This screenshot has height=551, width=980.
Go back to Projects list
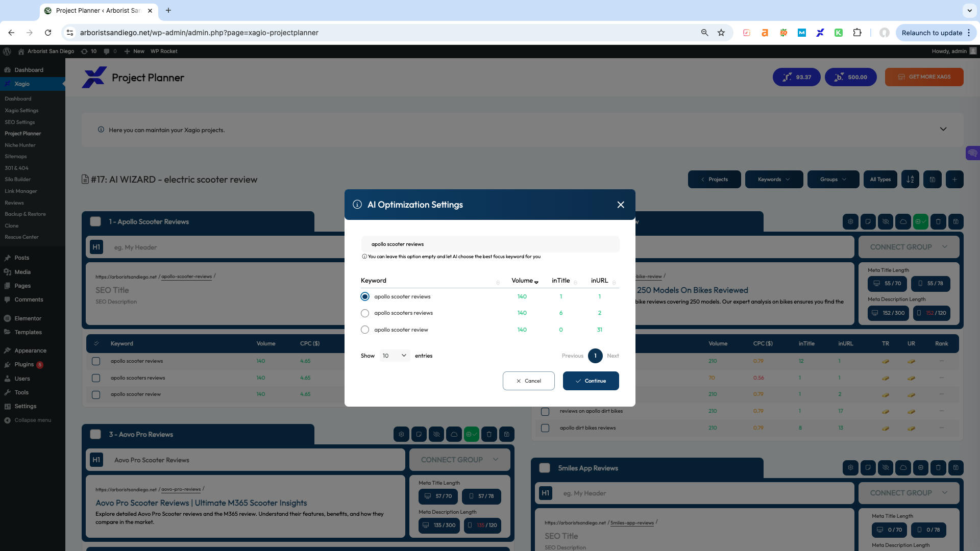tap(714, 179)
